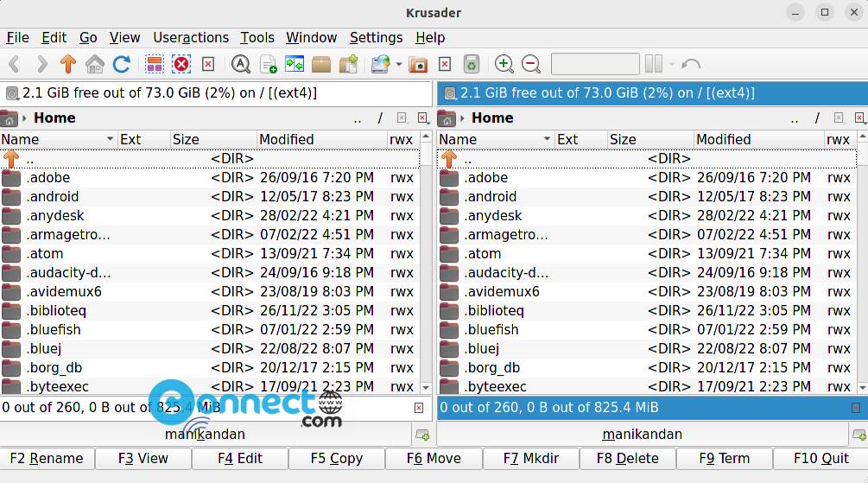
Task: Click the new net connection globe icon
Action: pyautogui.click(x=381, y=64)
